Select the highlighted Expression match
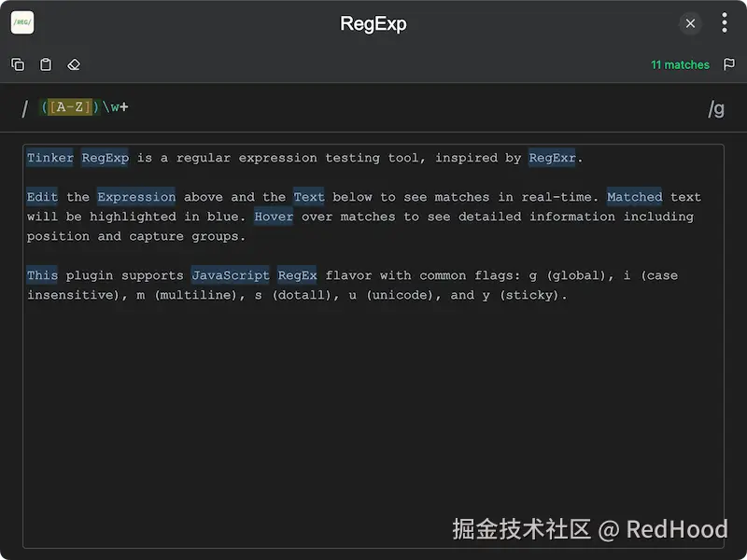Image resolution: width=747 pixels, height=560 pixels. pos(136,197)
